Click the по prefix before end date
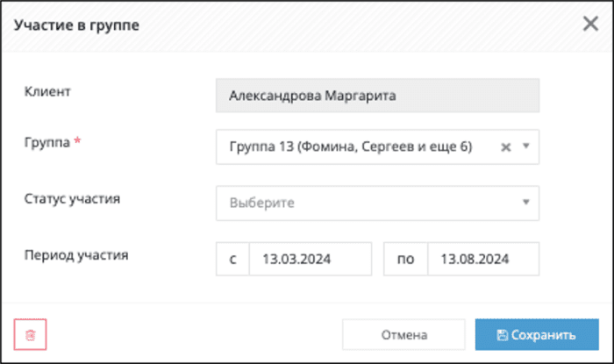Image resolution: width=614 pixels, height=364 pixels. coord(405,259)
